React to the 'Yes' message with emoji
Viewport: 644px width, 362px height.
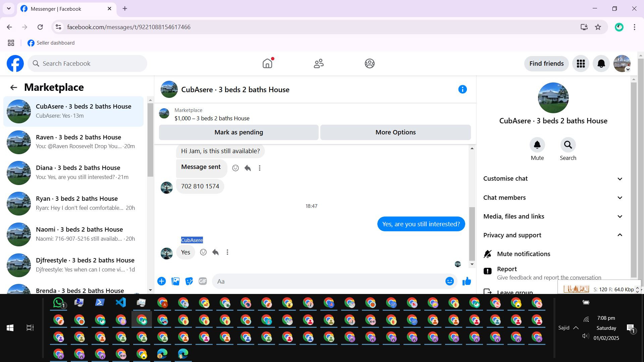point(203,252)
